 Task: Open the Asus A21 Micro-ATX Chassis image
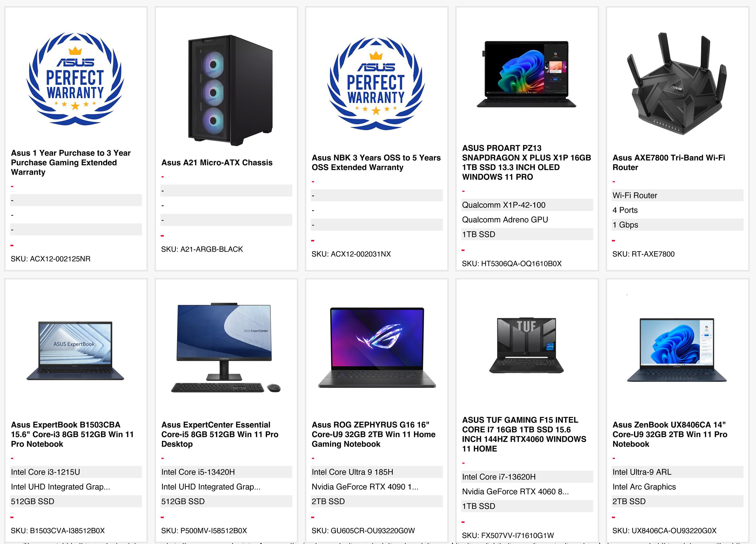(230, 90)
